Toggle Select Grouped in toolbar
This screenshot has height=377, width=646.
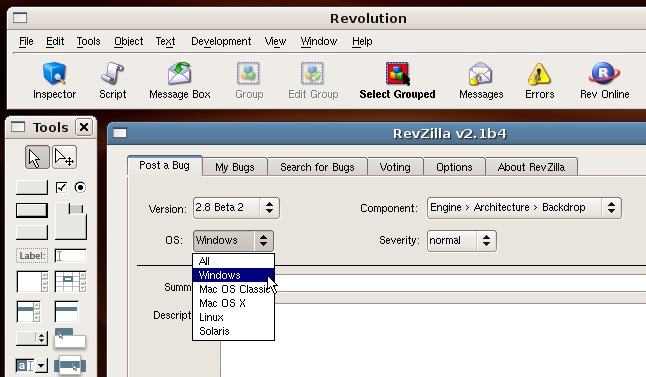coord(397,81)
